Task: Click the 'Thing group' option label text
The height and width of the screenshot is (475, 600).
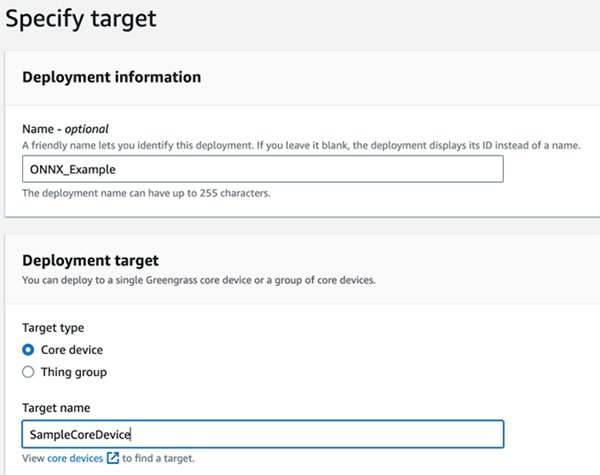Action: tap(73, 372)
